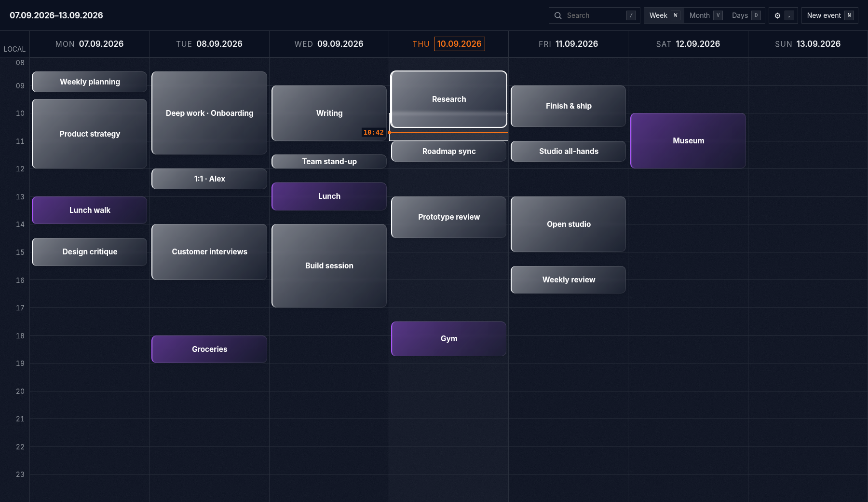This screenshot has width=868, height=502.
Task: Select the Research event
Action: (448, 99)
